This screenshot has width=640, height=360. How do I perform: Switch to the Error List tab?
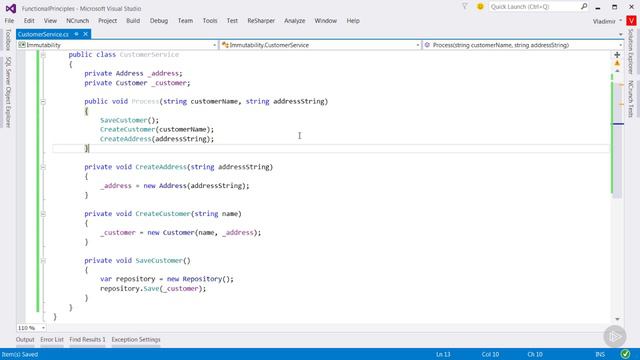tap(52, 340)
